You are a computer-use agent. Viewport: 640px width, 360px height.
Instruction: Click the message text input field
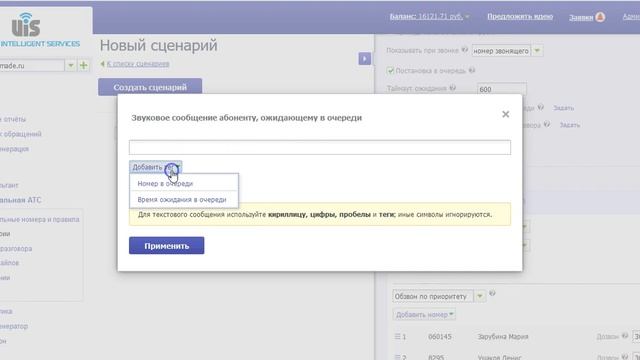coord(320,147)
